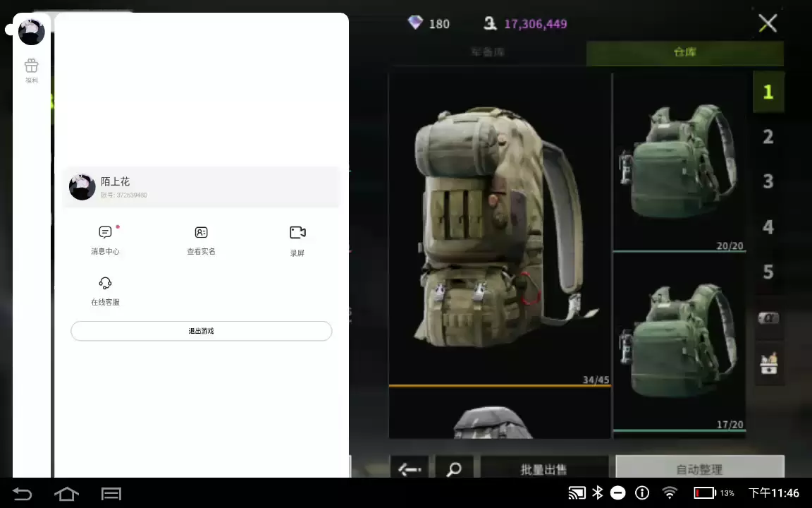Select warehouse page 2
812x508 pixels.
click(x=768, y=137)
